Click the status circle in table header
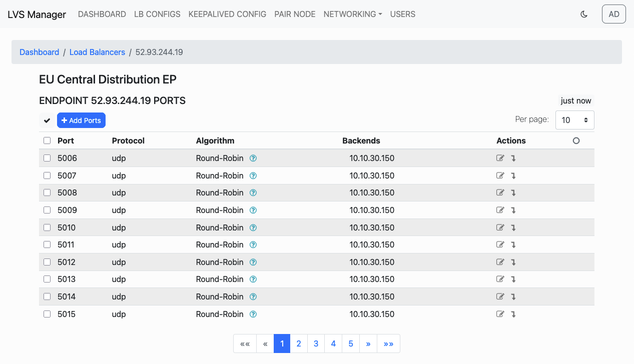 point(576,141)
